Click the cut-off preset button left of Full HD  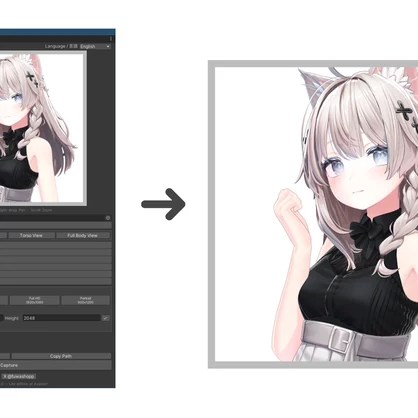[x=4, y=300]
